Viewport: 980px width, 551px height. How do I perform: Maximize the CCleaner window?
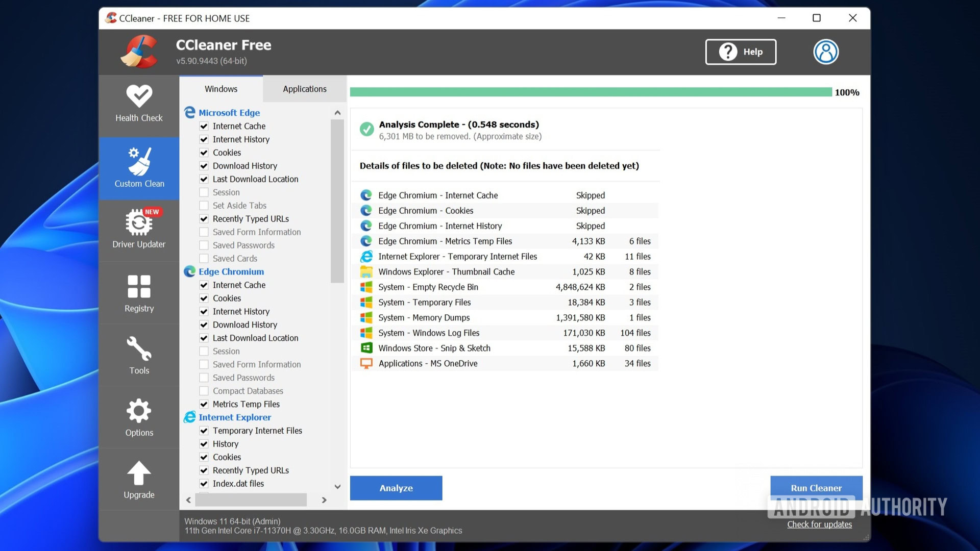[817, 18]
